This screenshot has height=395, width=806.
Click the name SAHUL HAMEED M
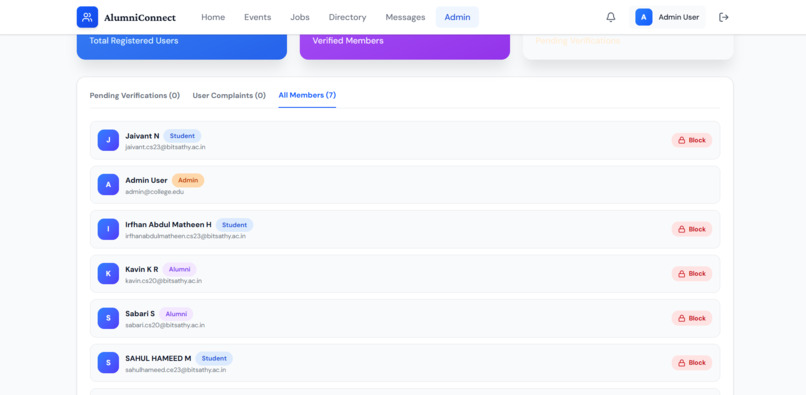tap(158, 358)
